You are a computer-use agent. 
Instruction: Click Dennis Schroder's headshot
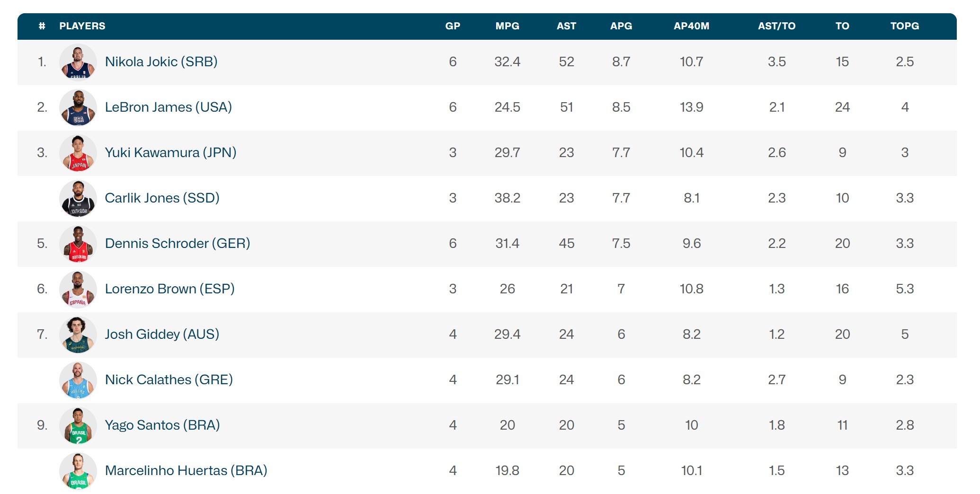[78, 244]
